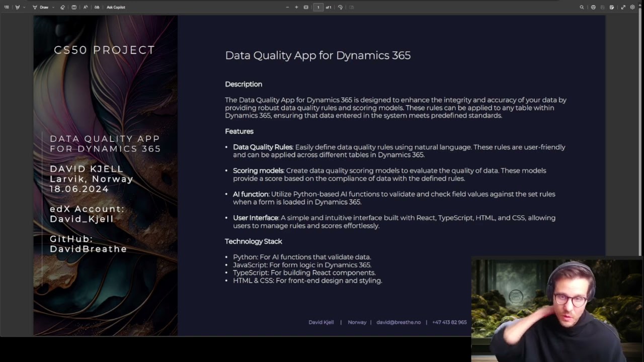Click the david@breathe.no email link
The height and width of the screenshot is (362, 644).
(398, 322)
